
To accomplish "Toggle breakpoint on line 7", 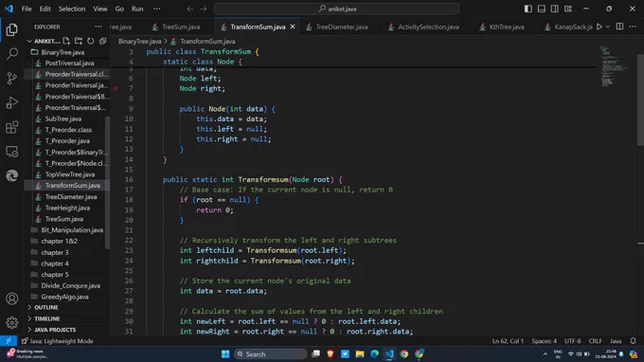I will [x=116, y=88].
